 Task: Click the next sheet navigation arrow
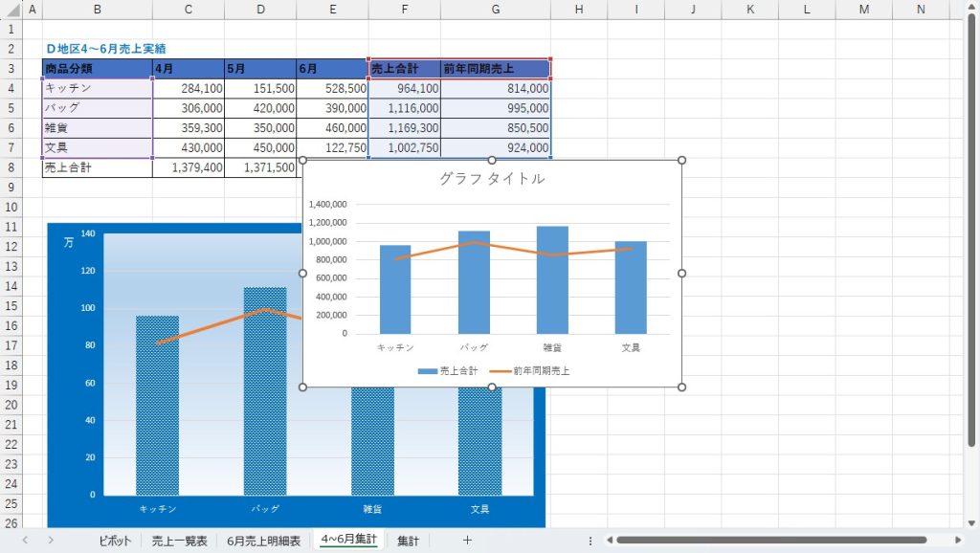click(x=50, y=541)
